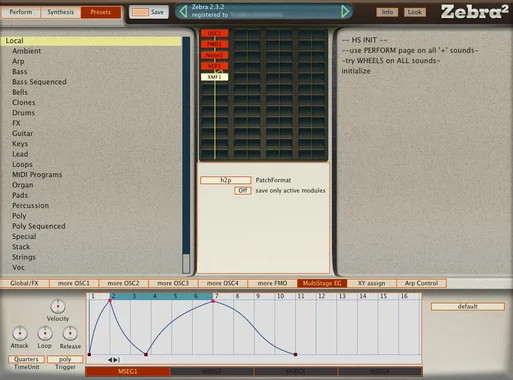Select the Local preset folder
The image size is (513, 380).
click(91, 41)
